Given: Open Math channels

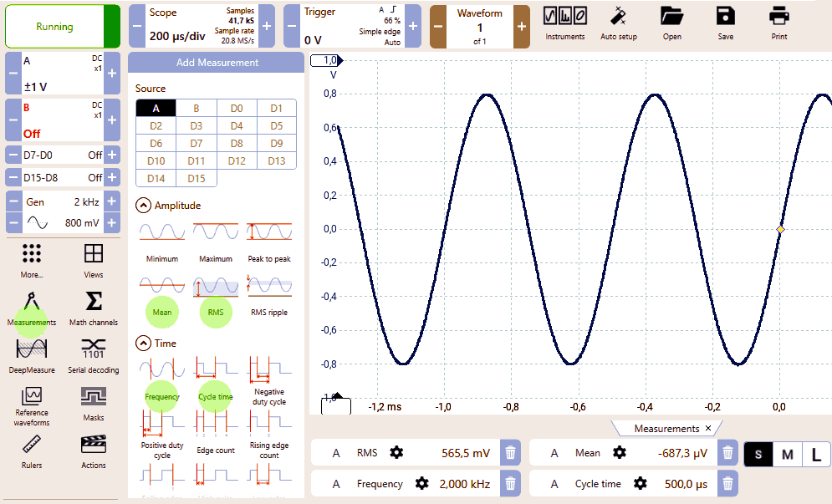Looking at the screenshot, I should pyautogui.click(x=94, y=308).
